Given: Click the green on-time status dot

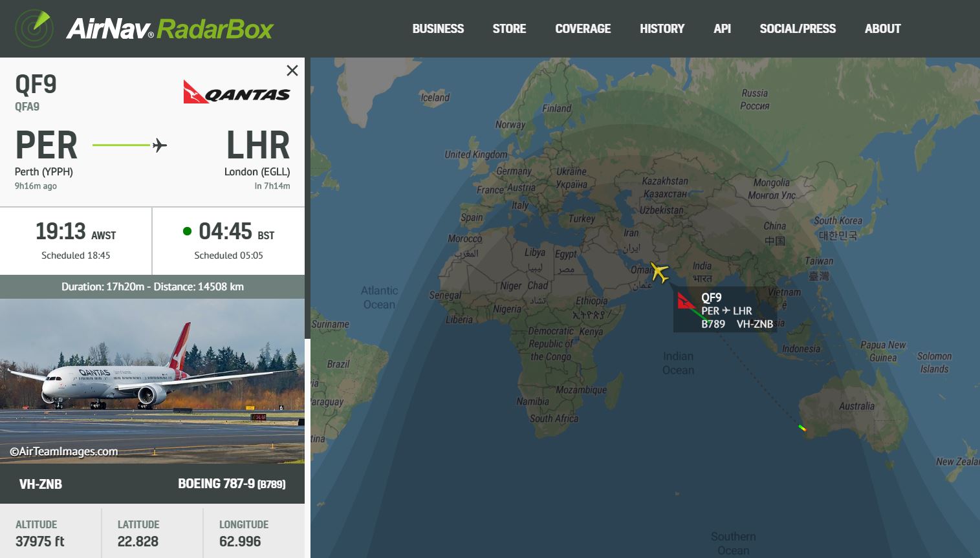Looking at the screenshot, I should point(188,231).
